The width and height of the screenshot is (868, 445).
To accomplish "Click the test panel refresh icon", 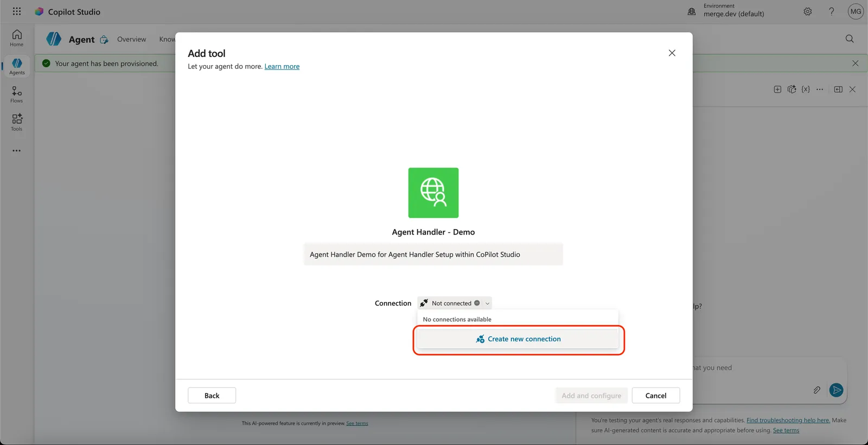I will (x=792, y=89).
